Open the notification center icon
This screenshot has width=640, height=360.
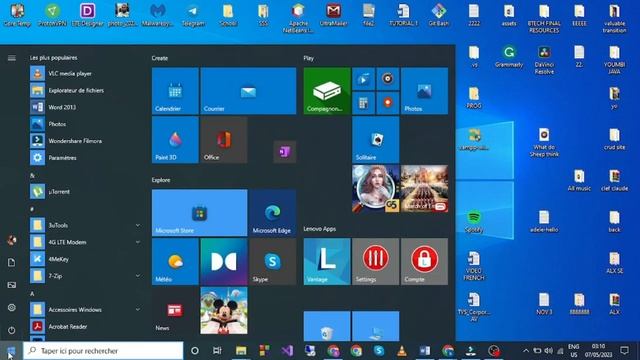(x=624, y=350)
